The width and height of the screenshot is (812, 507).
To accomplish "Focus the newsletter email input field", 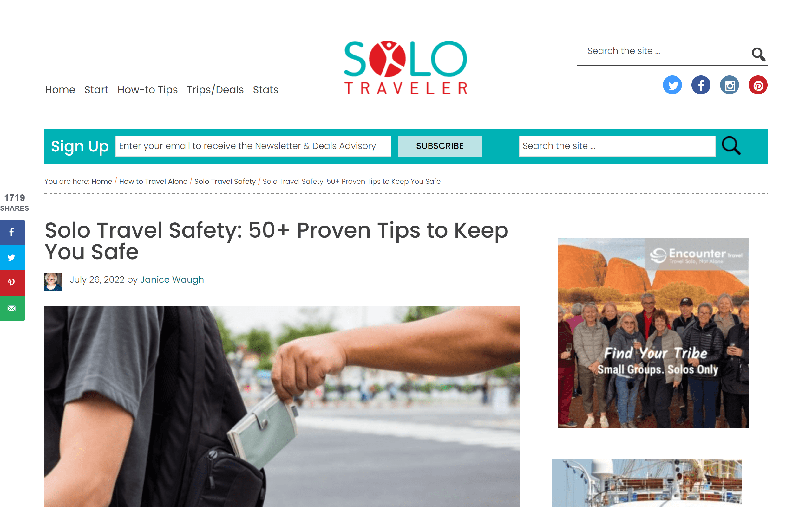I will coord(253,146).
